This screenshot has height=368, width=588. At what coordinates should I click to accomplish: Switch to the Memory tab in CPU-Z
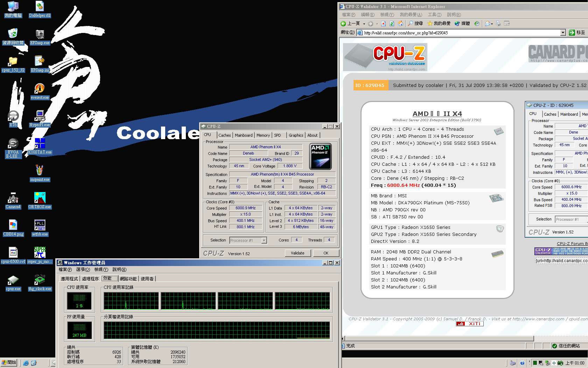point(263,135)
